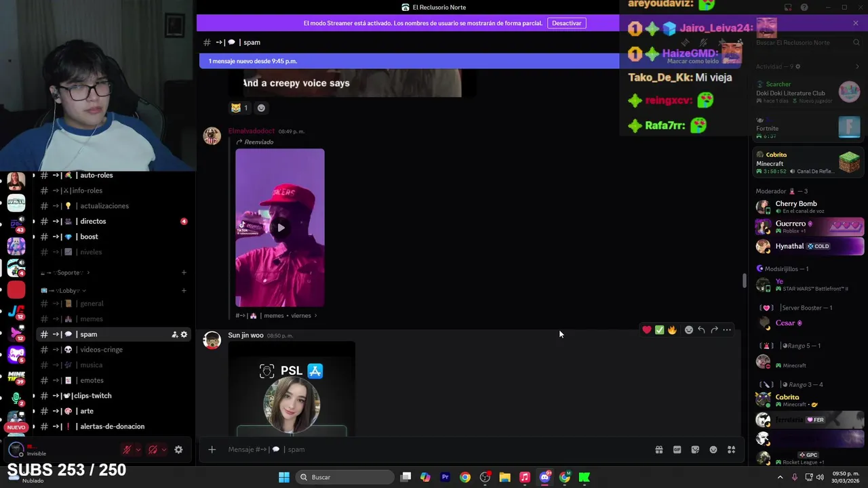Create channel in Soporte category plus
Image resolution: width=868 pixels, height=488 pixels.
[x=184, y=272]
